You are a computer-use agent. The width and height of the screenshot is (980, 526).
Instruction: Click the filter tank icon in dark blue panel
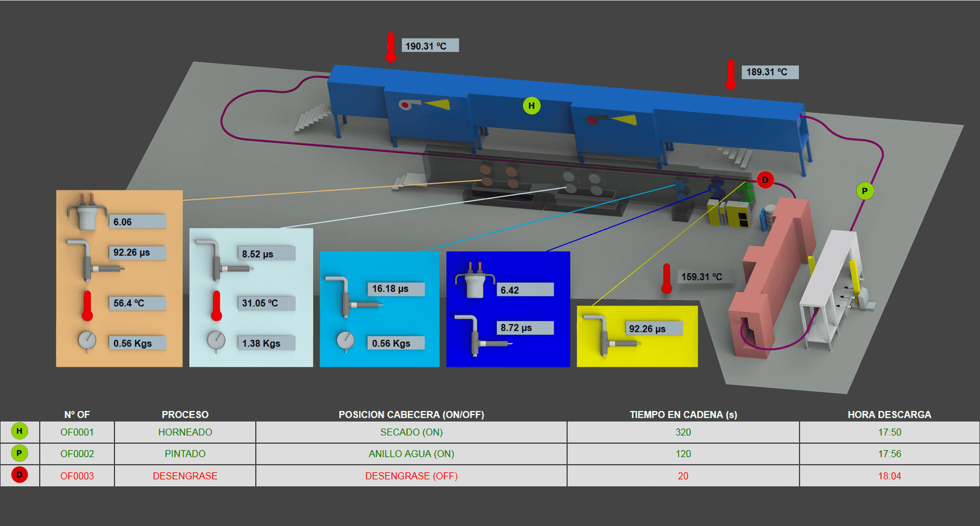pyautogui.click(x=475, y=282)
